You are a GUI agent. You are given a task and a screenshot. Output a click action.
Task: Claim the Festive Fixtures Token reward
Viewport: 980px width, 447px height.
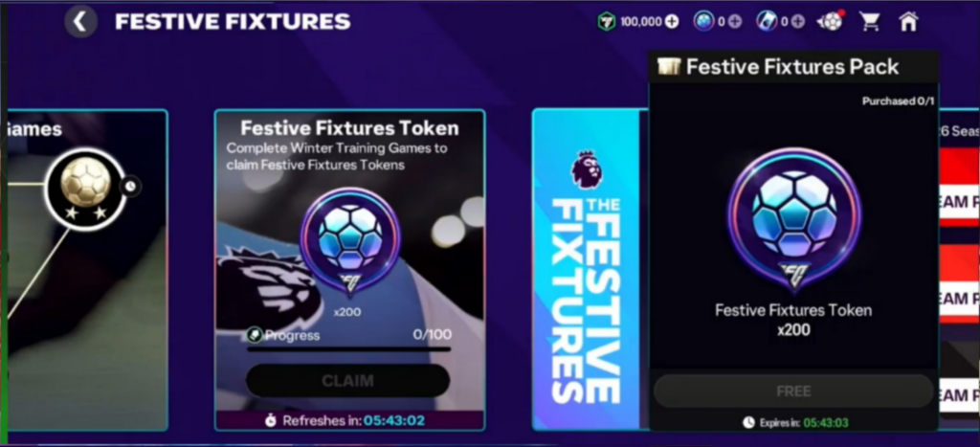click(347, 381)
